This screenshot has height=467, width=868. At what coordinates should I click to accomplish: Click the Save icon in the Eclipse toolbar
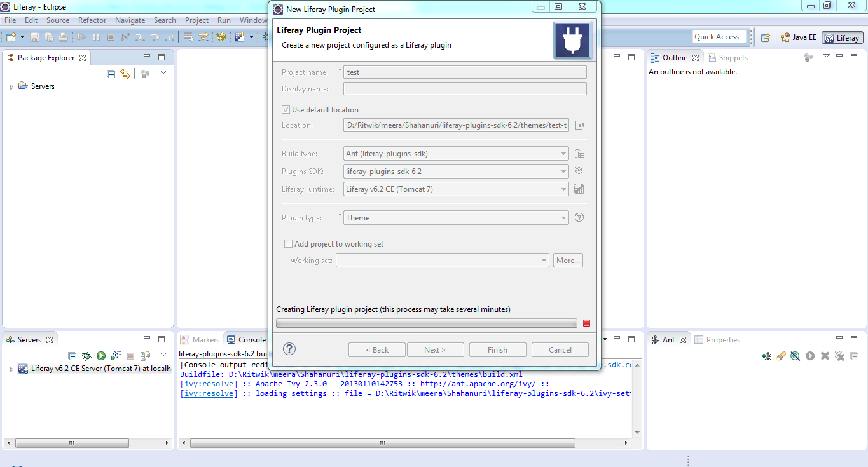click(34, 37)
